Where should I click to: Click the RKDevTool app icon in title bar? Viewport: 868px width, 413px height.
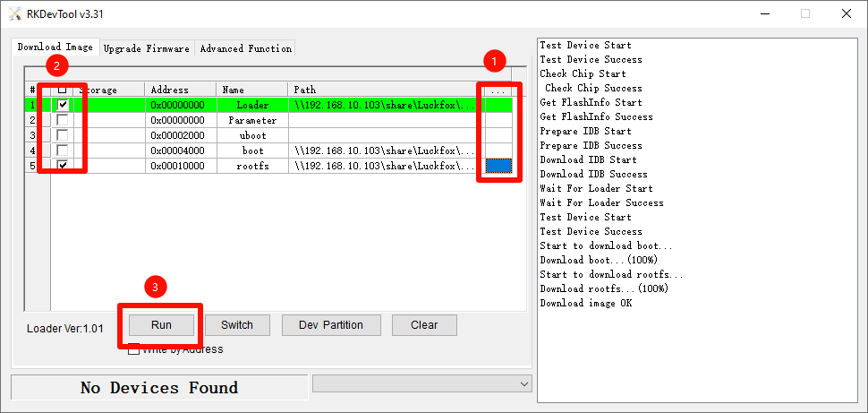point(14,13)
